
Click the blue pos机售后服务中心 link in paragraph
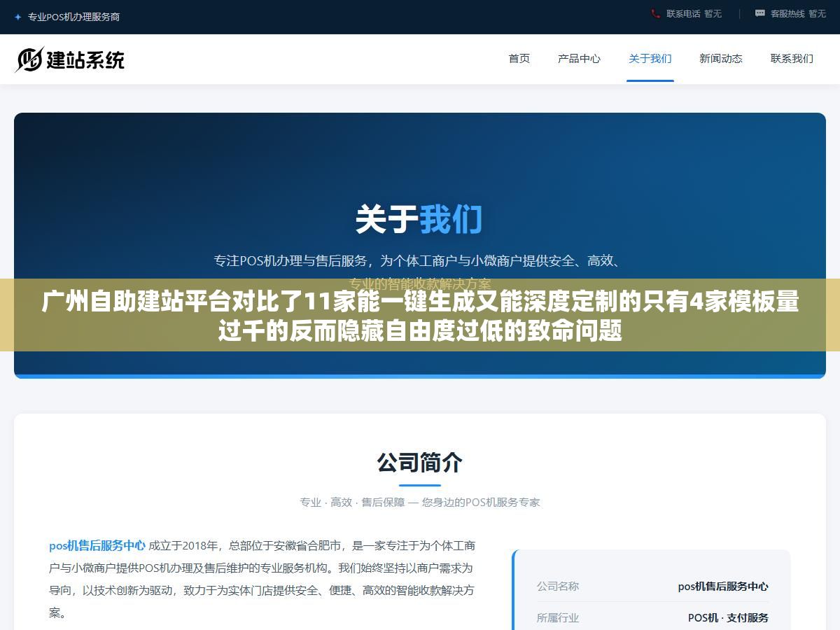click(97, 545)
